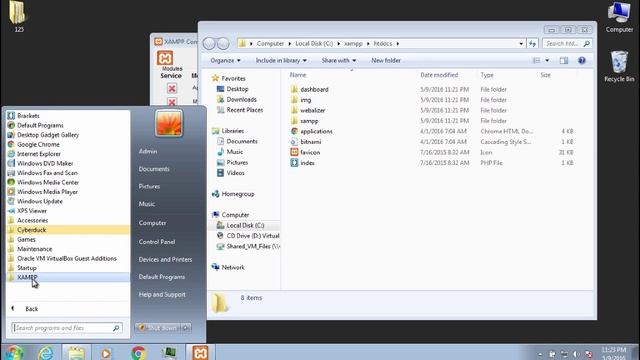This screenshot has height=360, width=640.
Task: Open Recent Places in Favorites
Action: [x=244, y=110]
